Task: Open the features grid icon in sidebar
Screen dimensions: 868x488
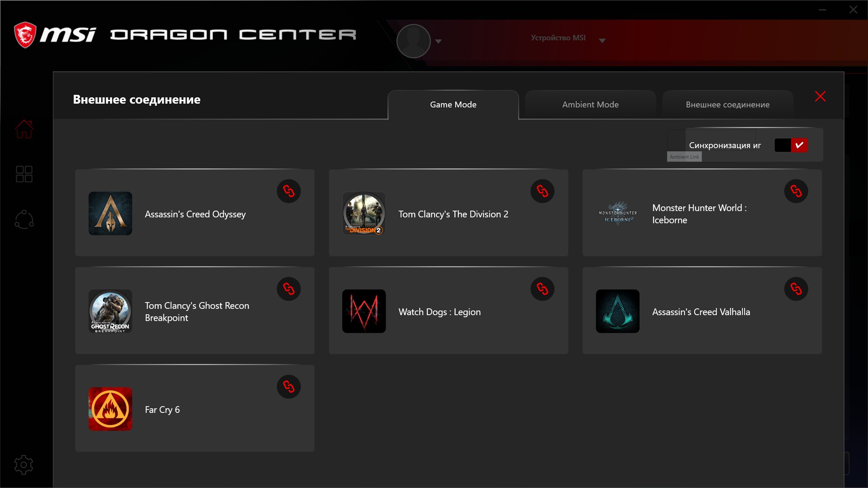Action: 24,174
